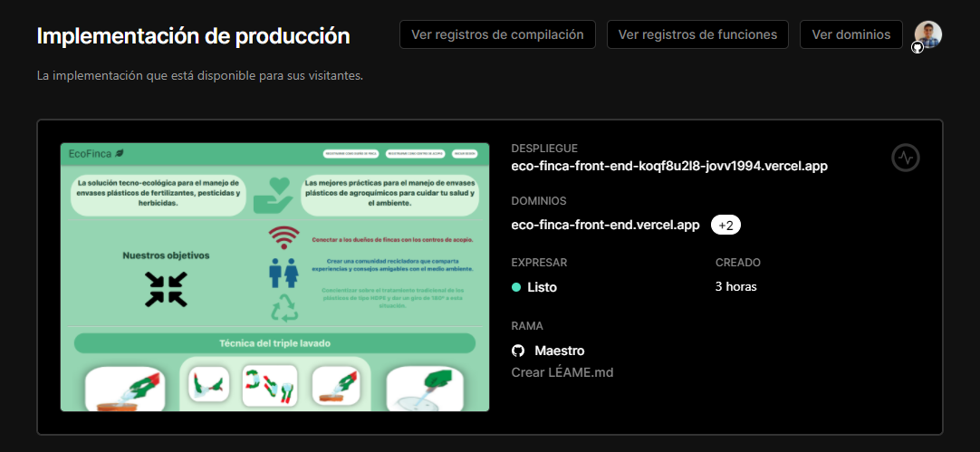980x452 pixels.
Task: Click the red wifi icon in the preview
Action: point(283,237)
